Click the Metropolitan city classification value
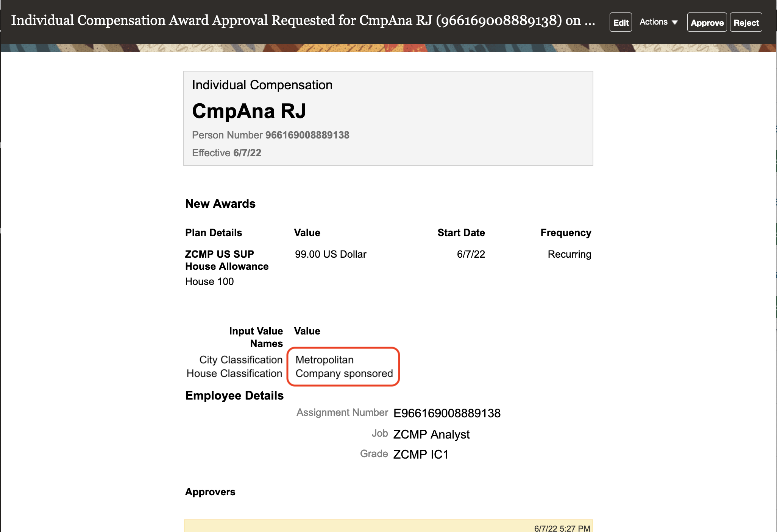Image resolution: width=777 pixels, height=532 pixels. tap(324, 360)
